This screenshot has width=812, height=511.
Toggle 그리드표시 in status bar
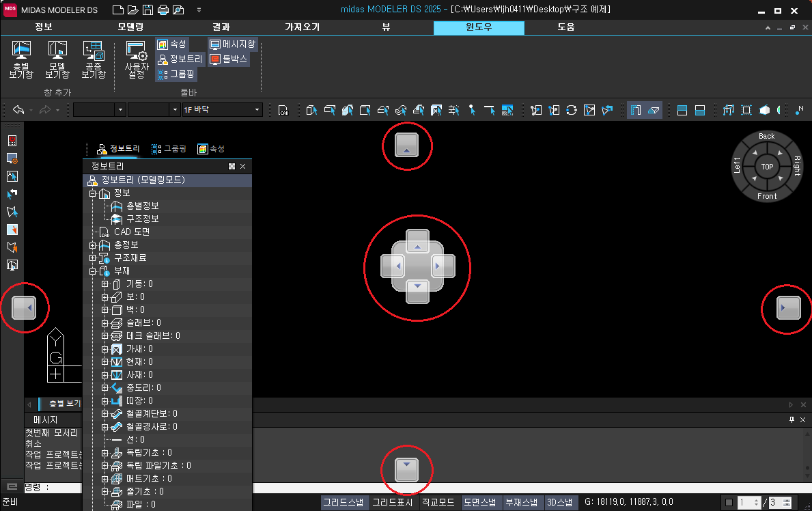coord(392,502)
